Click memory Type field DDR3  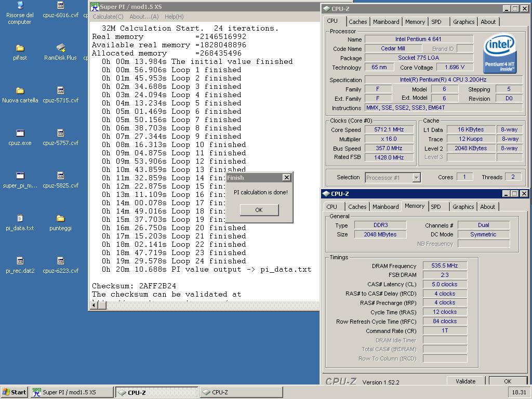380,225
